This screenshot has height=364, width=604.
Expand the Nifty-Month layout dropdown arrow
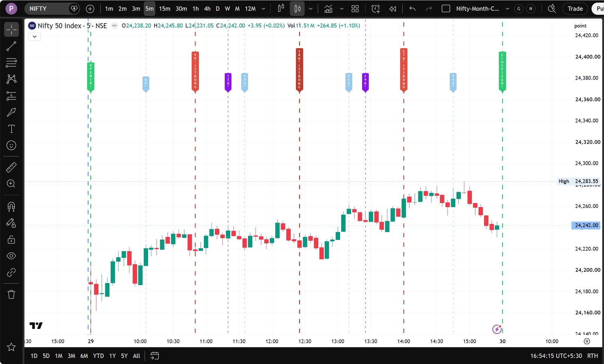pyautogui.click(x=507, y=9)
